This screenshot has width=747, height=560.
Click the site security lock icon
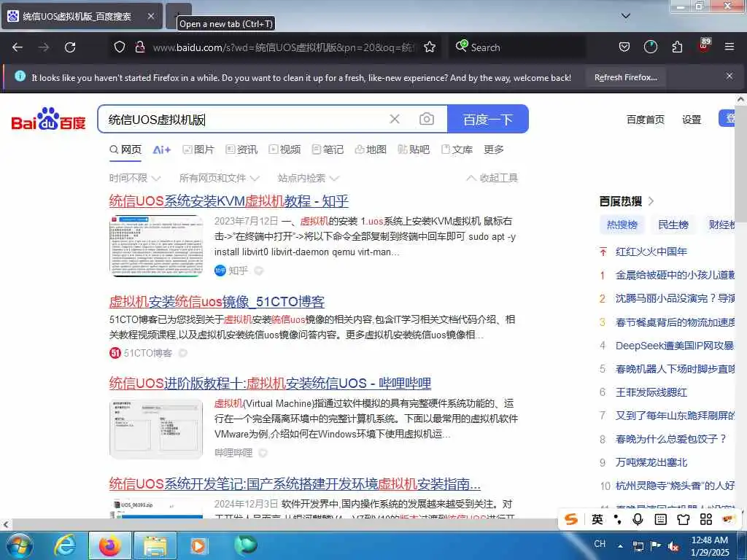(139, 47)
